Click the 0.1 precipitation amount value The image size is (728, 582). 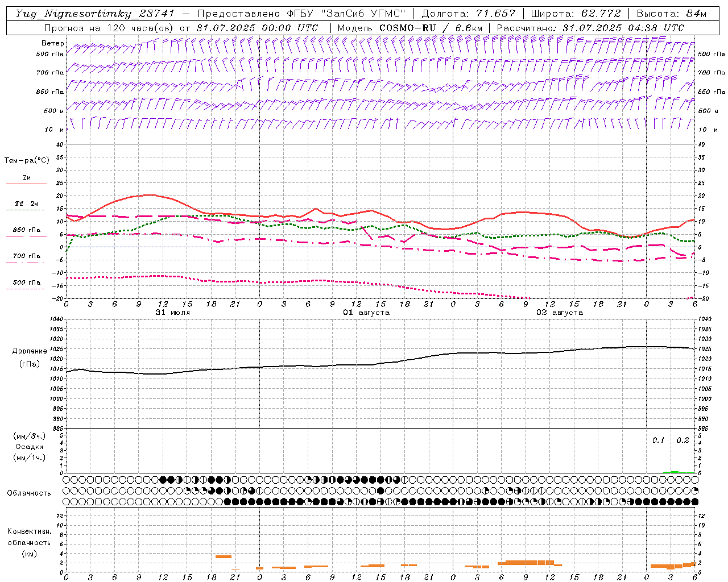coord(658,440)
